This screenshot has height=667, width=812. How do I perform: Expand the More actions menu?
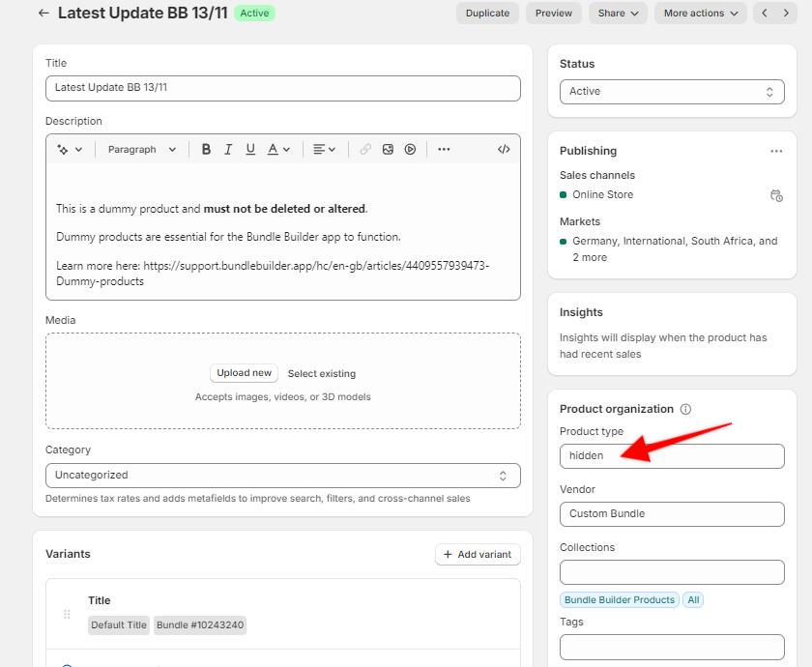pos(700,13)
